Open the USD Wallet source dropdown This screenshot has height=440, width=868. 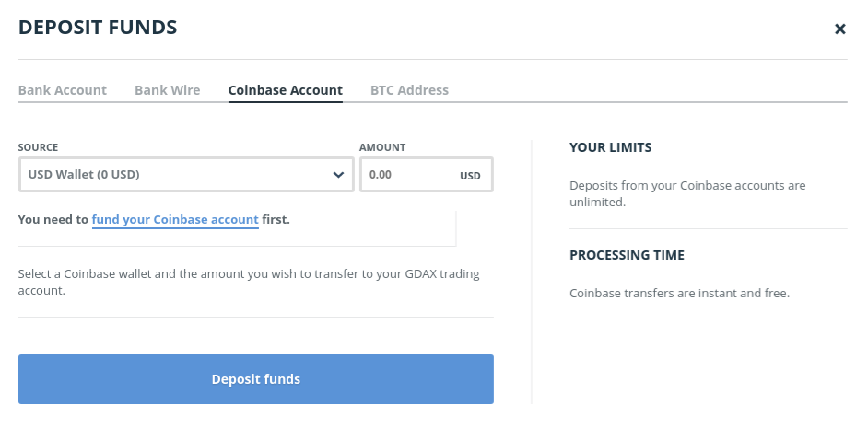(186, 175)
